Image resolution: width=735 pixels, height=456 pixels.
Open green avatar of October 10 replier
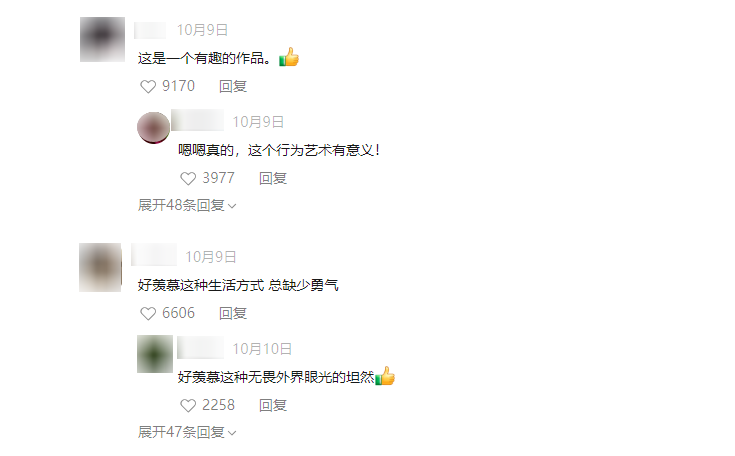155,354
